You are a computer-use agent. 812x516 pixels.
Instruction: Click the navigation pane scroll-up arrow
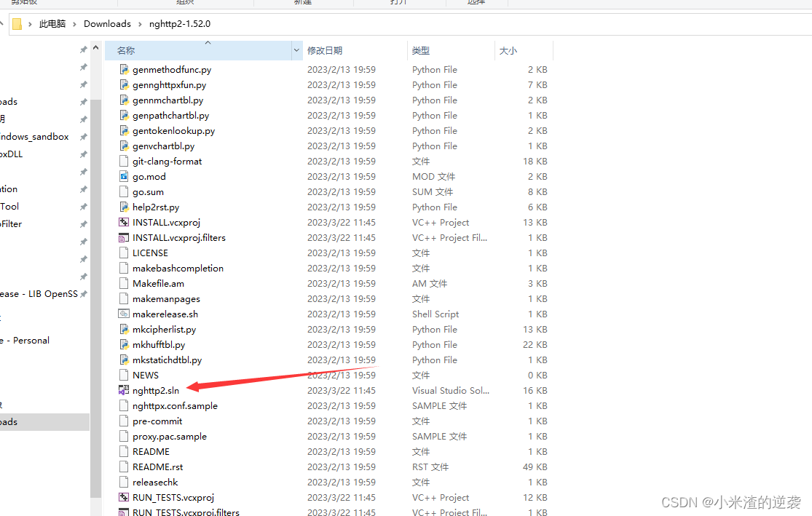coord(96,48)
